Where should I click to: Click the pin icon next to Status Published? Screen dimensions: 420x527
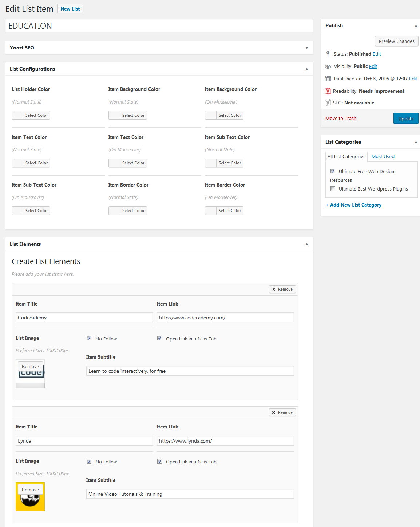click(328, 54)
